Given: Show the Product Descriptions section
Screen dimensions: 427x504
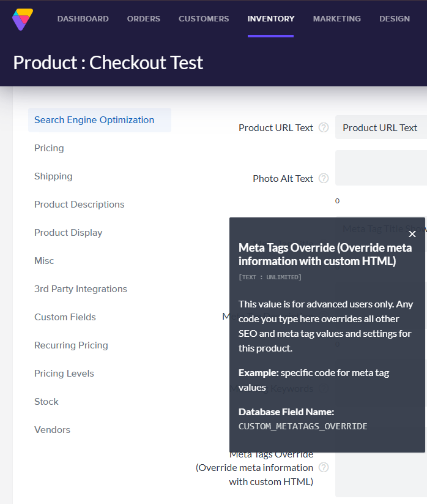Looking at the screenshot, I should point(79,205).
